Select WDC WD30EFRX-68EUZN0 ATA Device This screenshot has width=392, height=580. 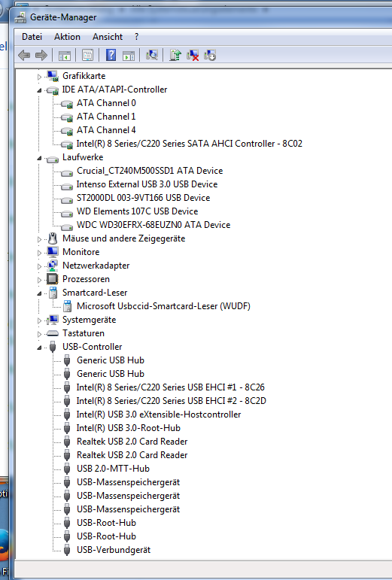tap(153, 225)
